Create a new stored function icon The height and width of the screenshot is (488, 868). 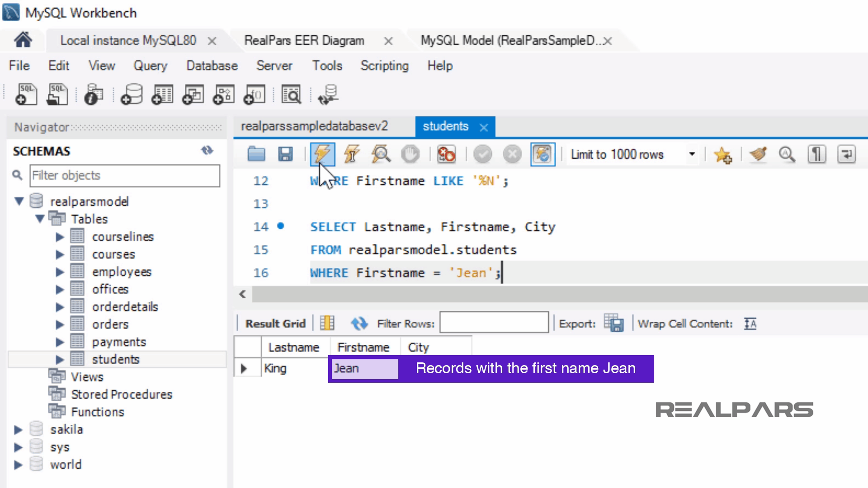(254, 94)
